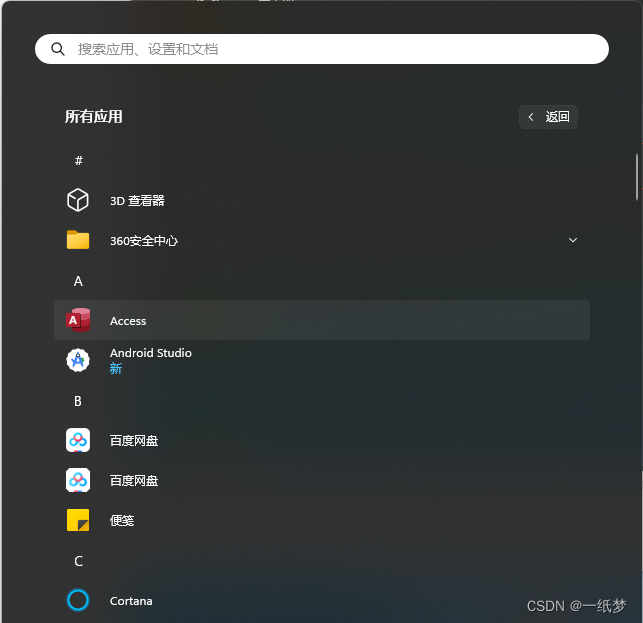This screenshot has height=623, width=643.
Task: Click the Cortana app name
Action: pyautogui.click(x=131, y=601)
